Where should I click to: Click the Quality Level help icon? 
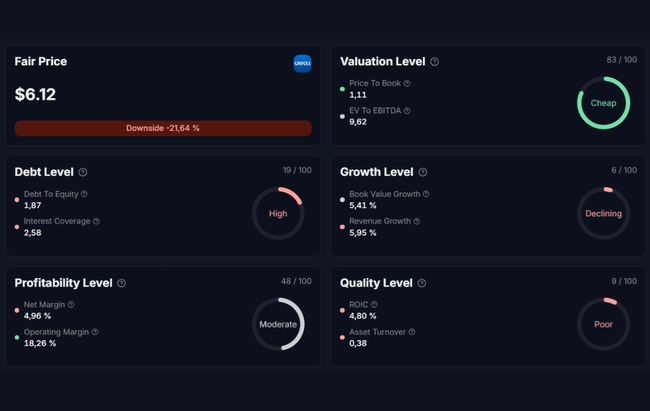point(421,283)
